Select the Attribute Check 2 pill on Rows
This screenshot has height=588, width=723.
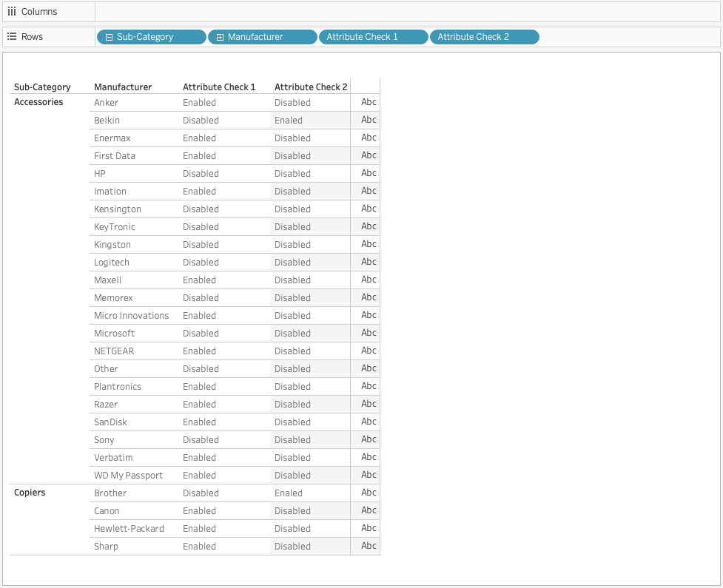coord(484,37)
